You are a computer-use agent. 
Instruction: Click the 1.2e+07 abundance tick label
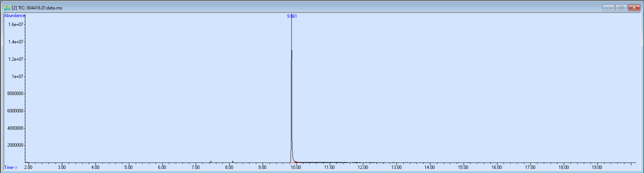click(x=16, y=59)
